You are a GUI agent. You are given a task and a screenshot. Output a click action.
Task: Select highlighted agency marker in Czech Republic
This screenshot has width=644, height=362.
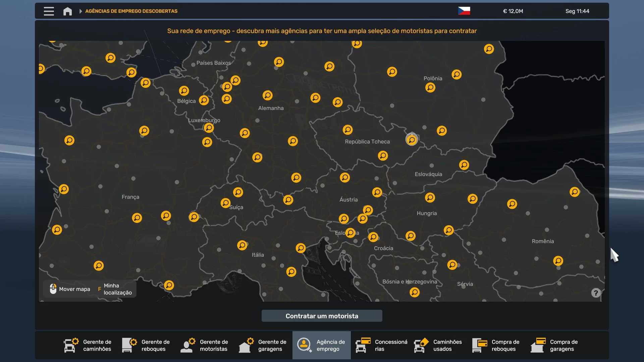(x=412, y=139)
